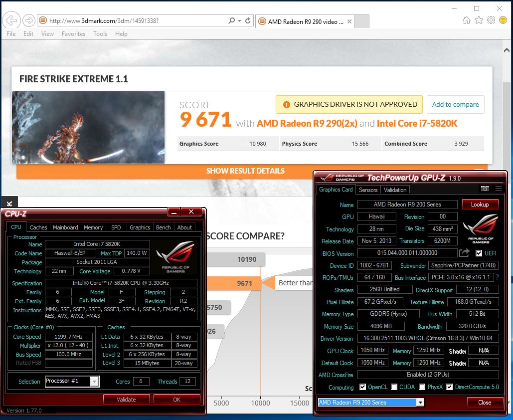Open GPU-Z hamburger menu icon
The width and height of the screenshot is (513, 420).
point(499,189)
